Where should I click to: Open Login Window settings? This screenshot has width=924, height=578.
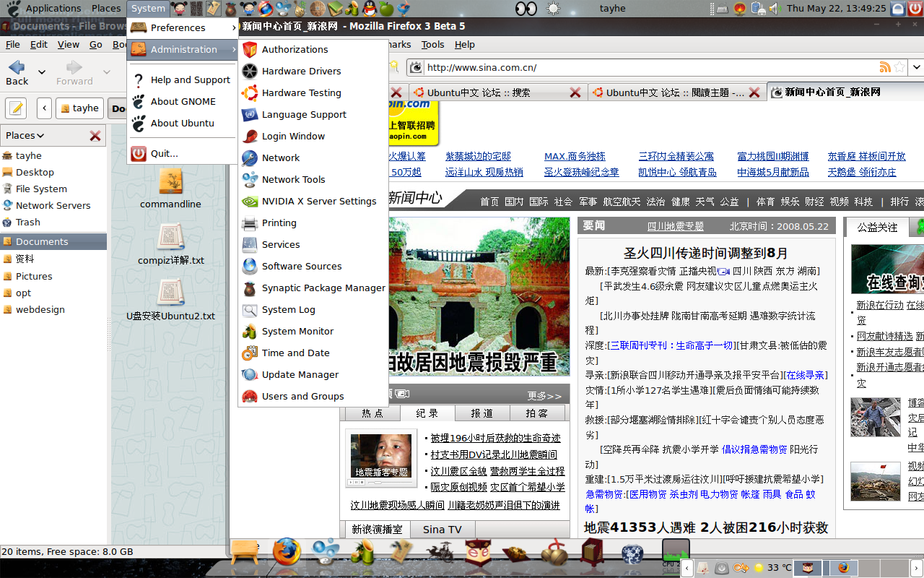pyautogui.click(x=313, y=136)
